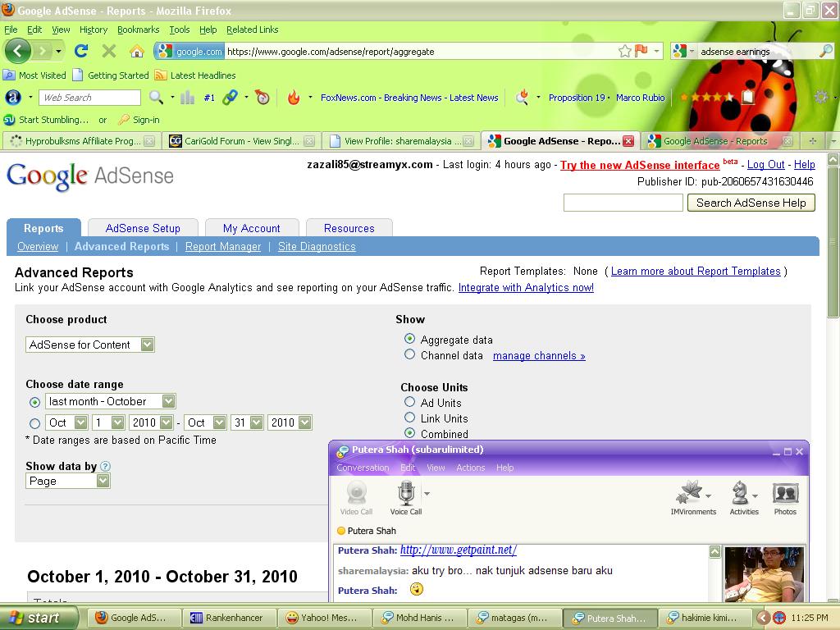The height and width of the screenshot is (630, 840).
Task: Open the Bookmarks menu in Firefox
Action: coord(138,30)
